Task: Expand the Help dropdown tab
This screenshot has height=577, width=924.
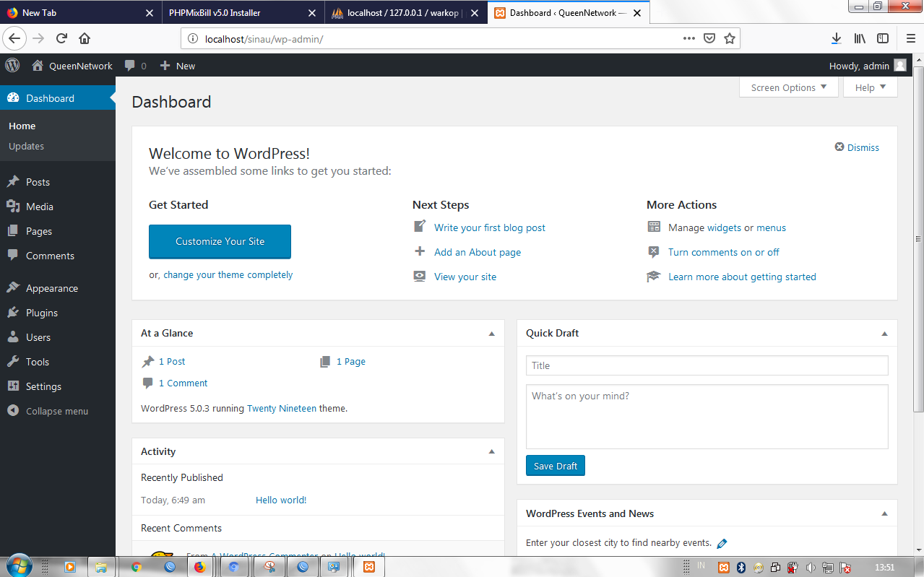Action: tap(871, 87)
